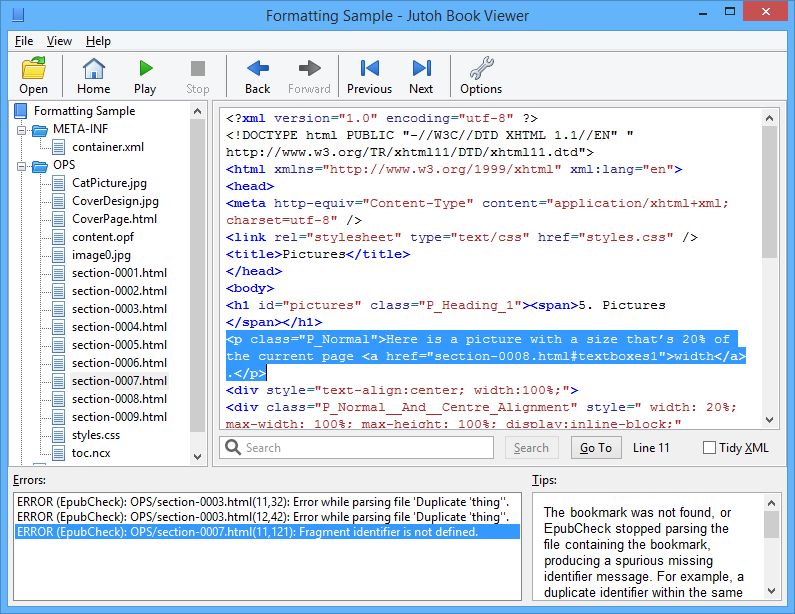Click the code view scroll up arrow

coord(769,118)
